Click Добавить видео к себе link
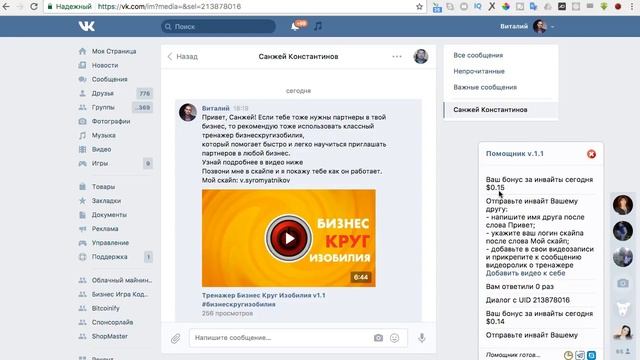The image size is (640, 360). click(x=525, y=273)
